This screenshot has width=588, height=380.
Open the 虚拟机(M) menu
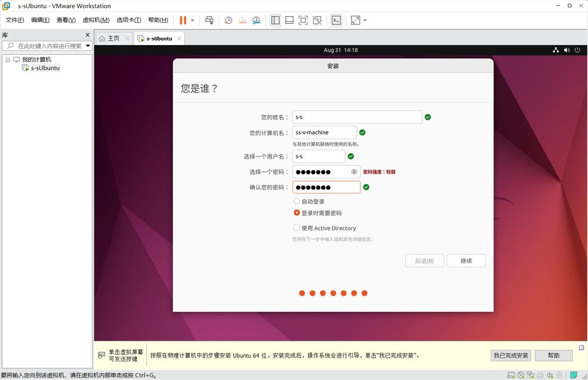click(x=96, y=20)
